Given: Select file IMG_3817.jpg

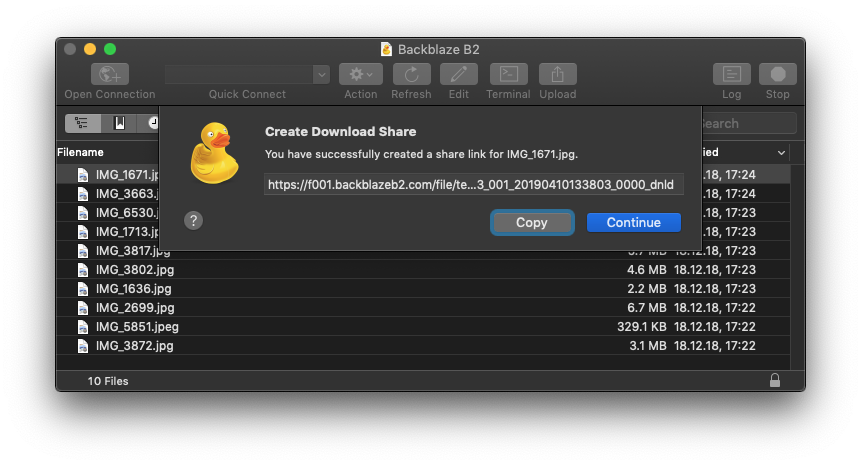Looking at the screenshot, I should [x=423, y=250].
